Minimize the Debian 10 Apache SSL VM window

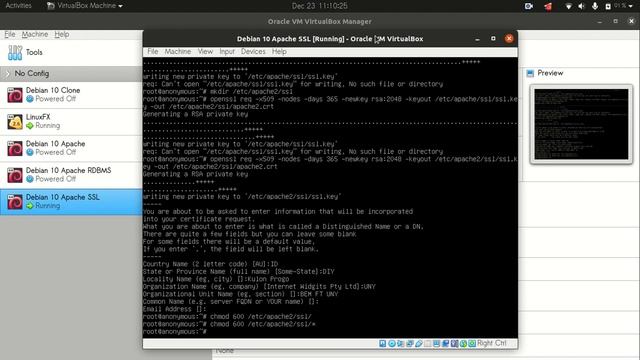tap(477, 39)
